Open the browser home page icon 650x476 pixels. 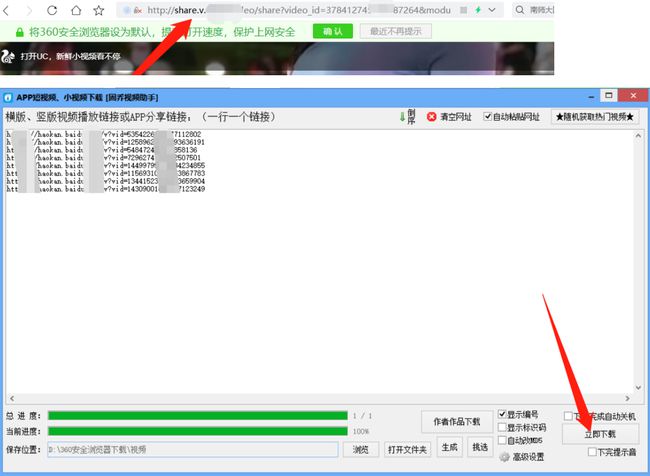pyautogui.click(x=76, y=10)
